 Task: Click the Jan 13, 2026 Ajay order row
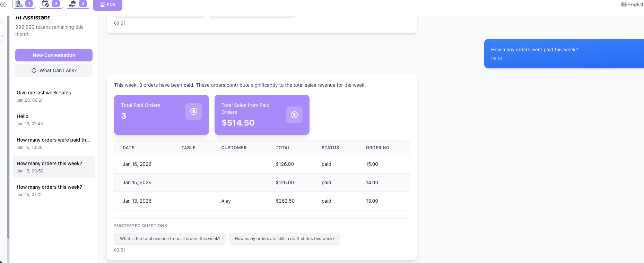(262, 201)
